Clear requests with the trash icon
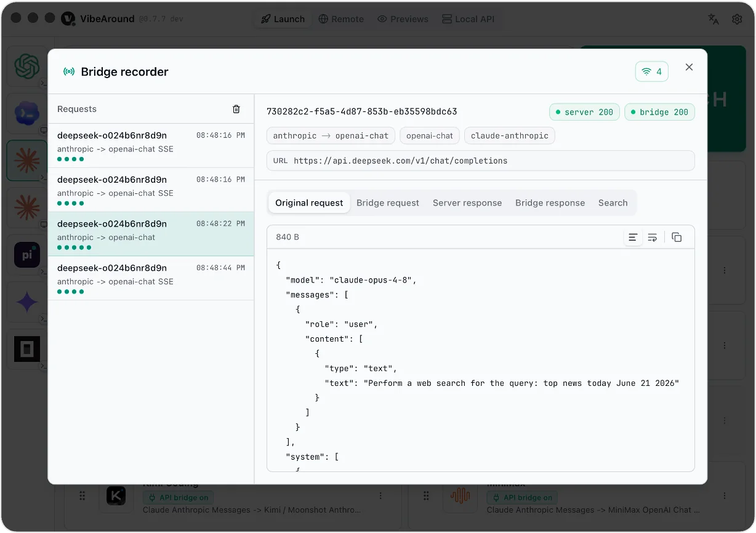The height and width of the screenshot is (533, 756). coord(236,109)
